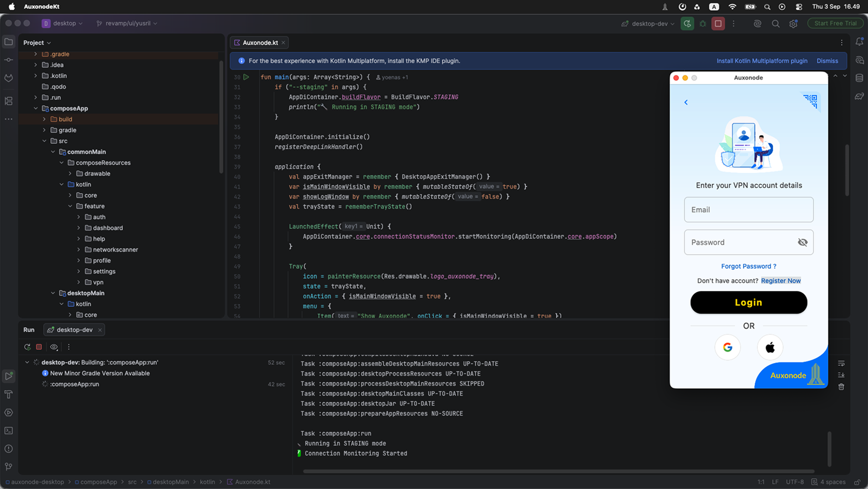The image size is (868, 489).
Task: Toggle soft-wrap in Run console
Action: pos(841,363)
